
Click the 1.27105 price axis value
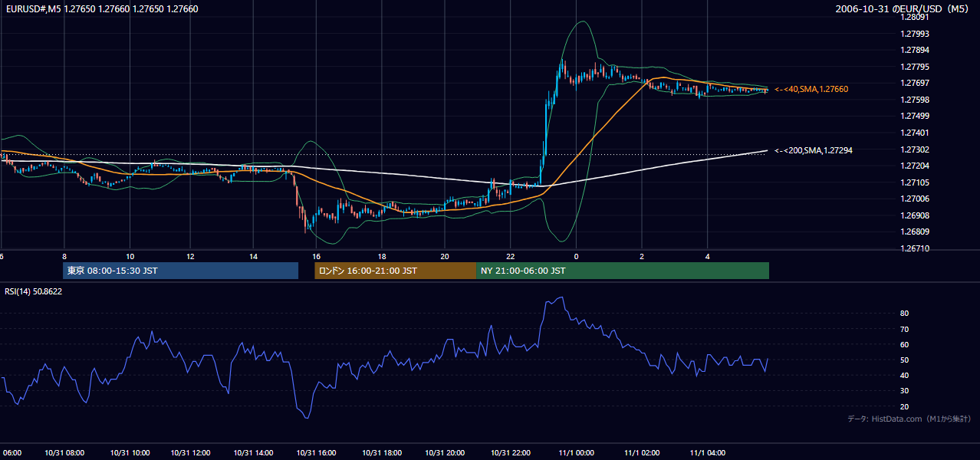pyautogui.click(x=914, y=182)
